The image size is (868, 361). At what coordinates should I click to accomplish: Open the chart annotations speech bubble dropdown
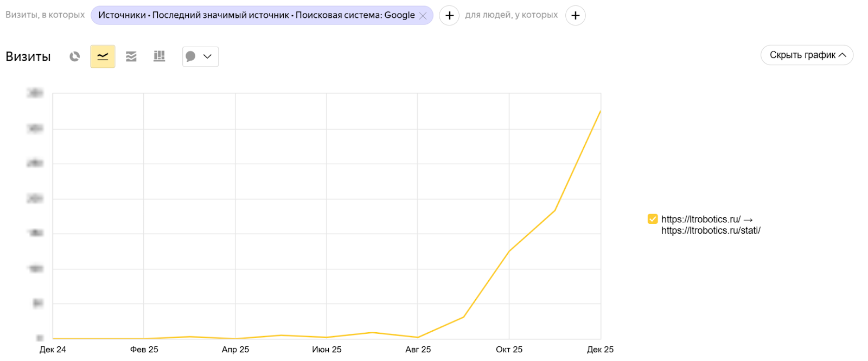click(200, 56)
